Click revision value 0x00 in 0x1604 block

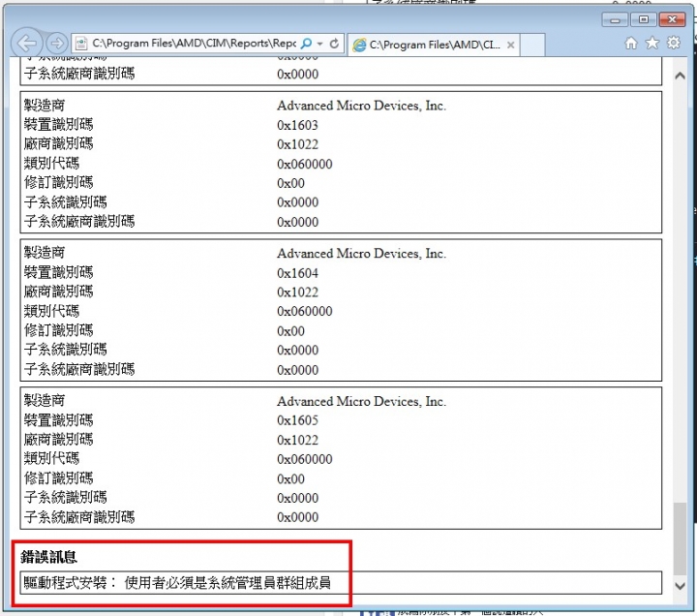(x=290, y=331)
